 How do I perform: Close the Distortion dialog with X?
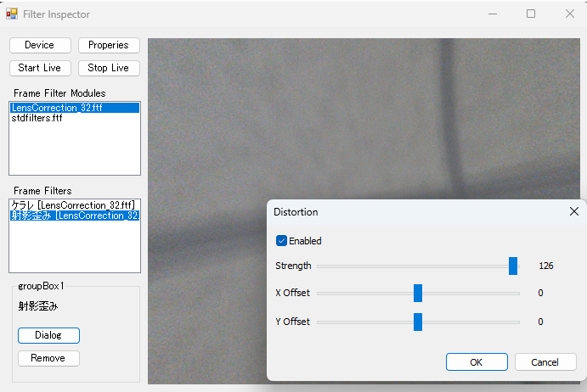(574, 212)
